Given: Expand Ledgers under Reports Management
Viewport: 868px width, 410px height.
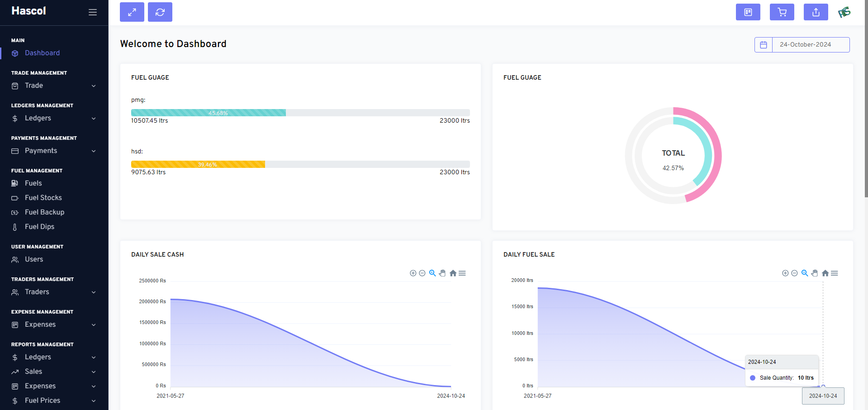Looking at the screenshot, I should (54, 357).
